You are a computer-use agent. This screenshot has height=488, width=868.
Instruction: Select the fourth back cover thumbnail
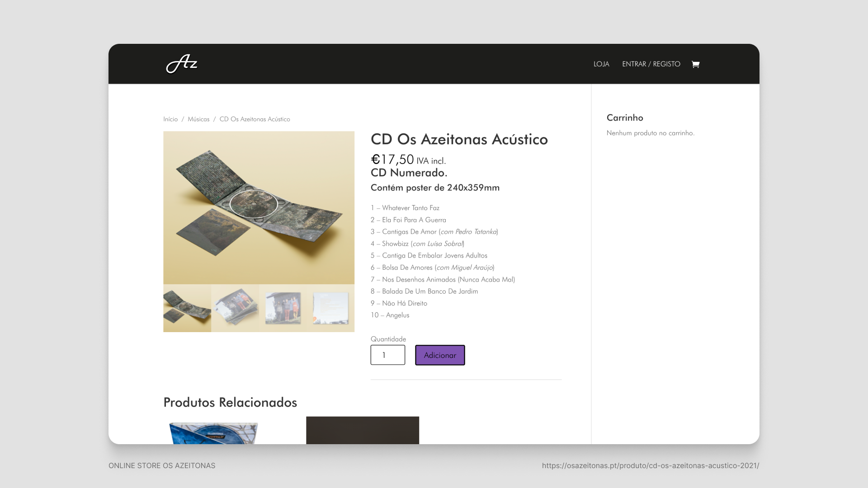(x=331, y=308)
